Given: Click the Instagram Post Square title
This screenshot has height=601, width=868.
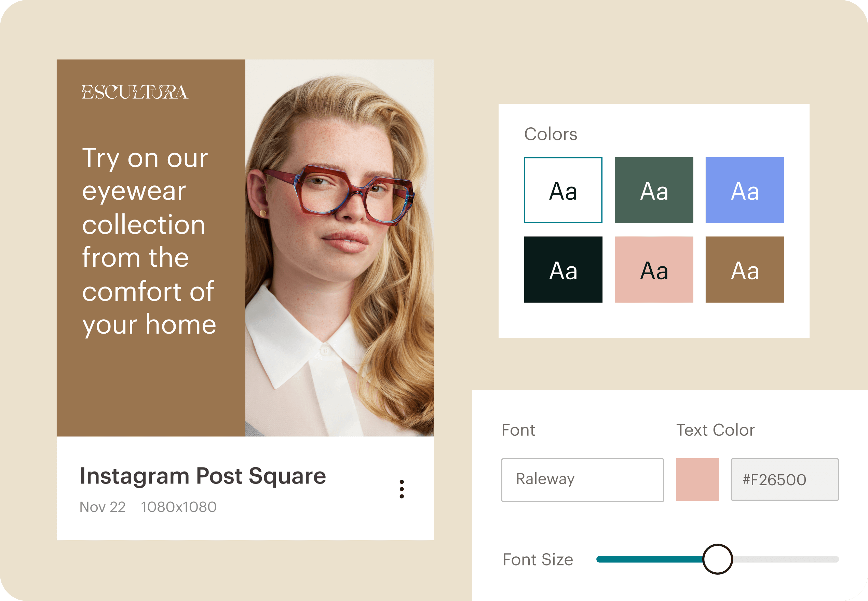Looking at the screenshot, I should point(203,476).
